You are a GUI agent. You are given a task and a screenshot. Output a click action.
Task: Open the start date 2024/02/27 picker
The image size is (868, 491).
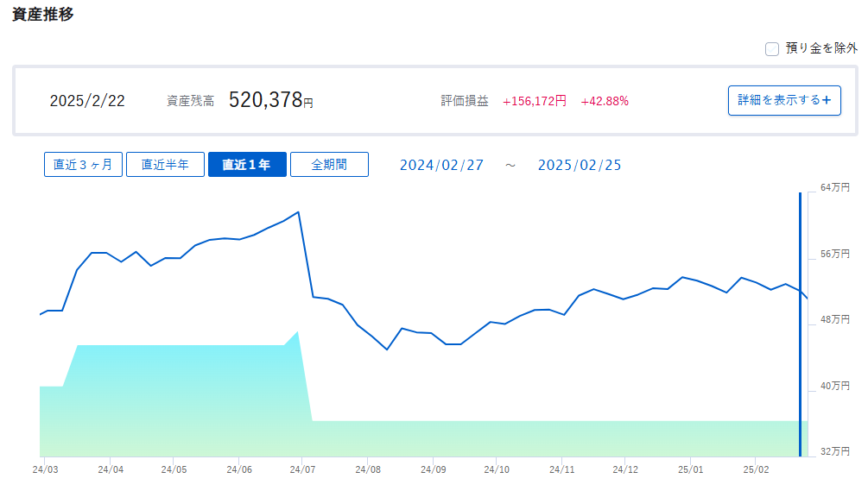(x=441, y=165)
